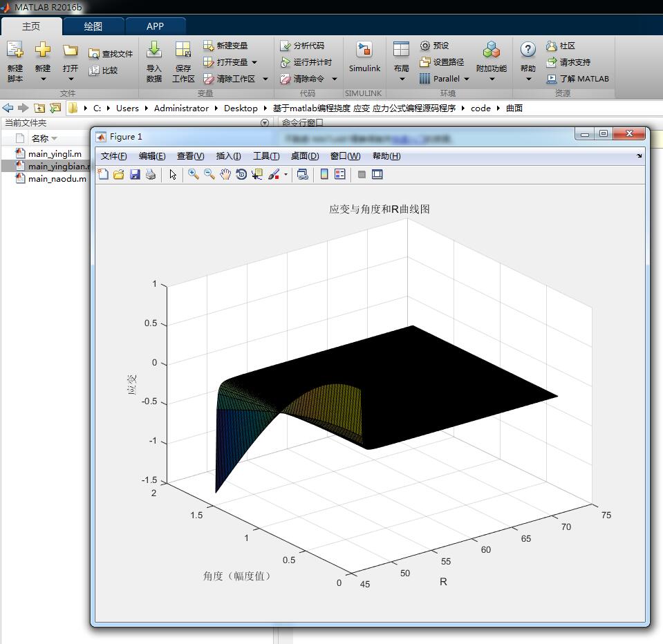Image resolution: width=663 pixels, height=644 pixels.
Task: Open the Window (窗口) menu in Figure 1
Action: pyautogui.click(x=346, y=156)
